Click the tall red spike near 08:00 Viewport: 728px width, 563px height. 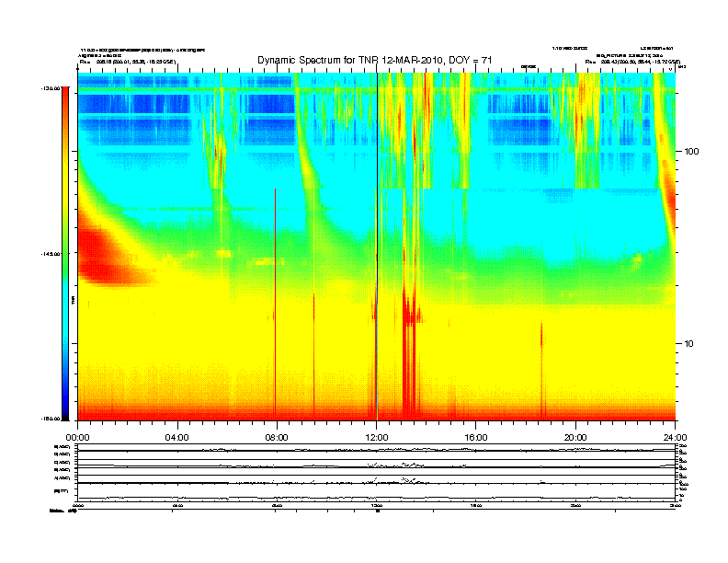pos(276,302)
